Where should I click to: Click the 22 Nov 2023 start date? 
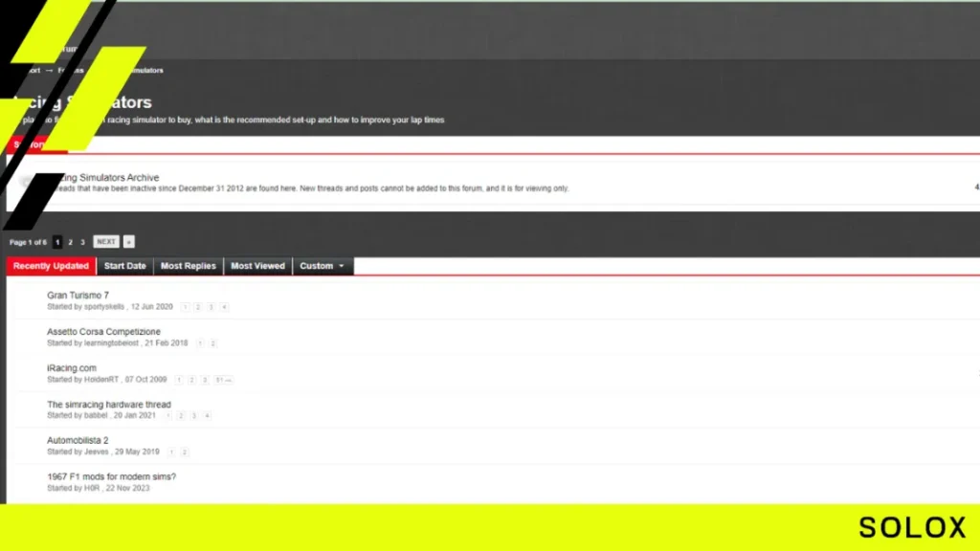pos(127,488)
